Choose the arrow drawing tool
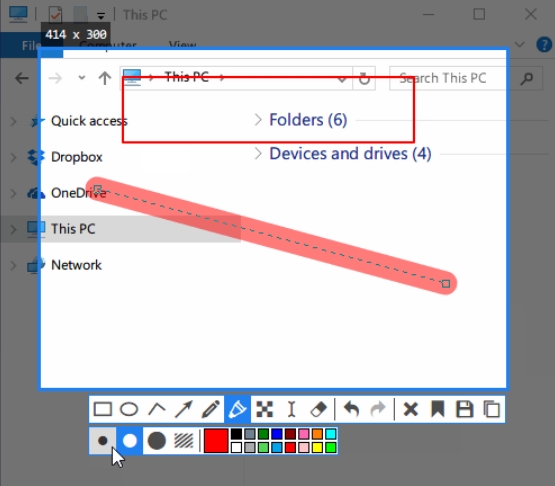 (184, 410)
